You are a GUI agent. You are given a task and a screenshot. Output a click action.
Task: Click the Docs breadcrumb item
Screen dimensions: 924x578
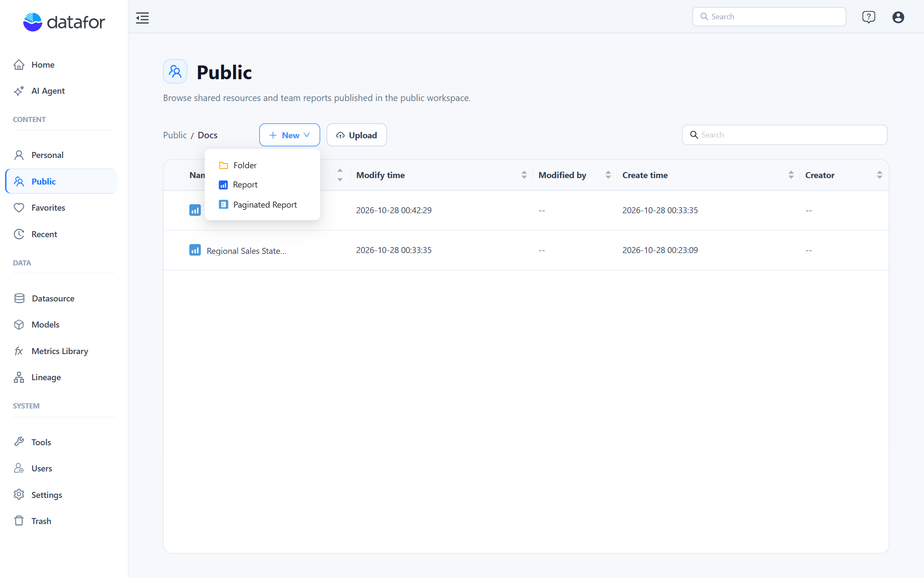coord(207,135)
